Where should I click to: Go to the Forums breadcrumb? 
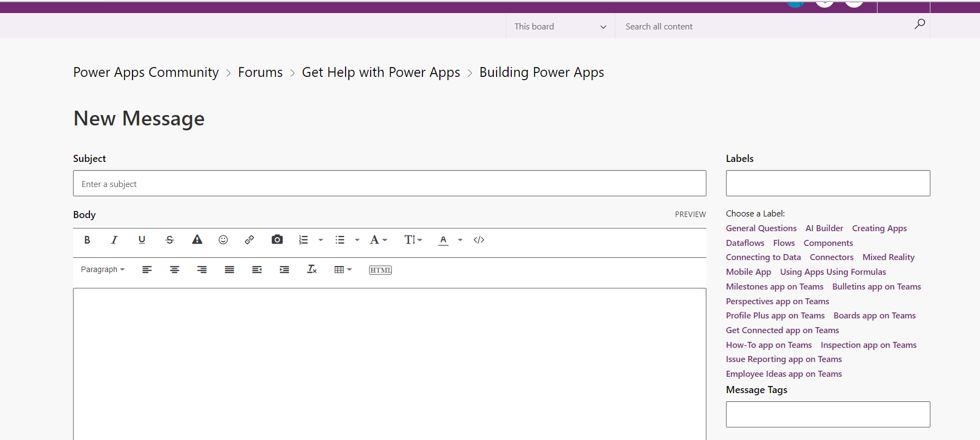point(261,73)
